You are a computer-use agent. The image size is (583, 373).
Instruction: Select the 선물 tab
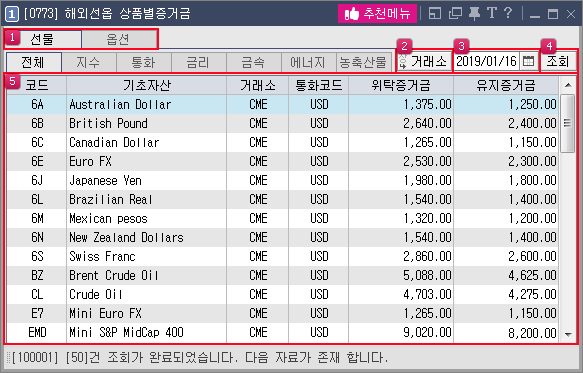(x=42, y=39)
